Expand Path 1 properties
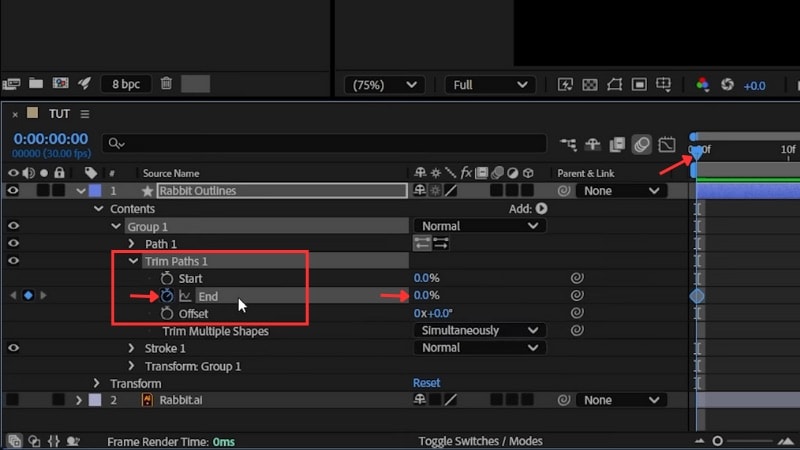Viewport: 800px width, 450px height. pyautogui.click(x=131, y=243)
